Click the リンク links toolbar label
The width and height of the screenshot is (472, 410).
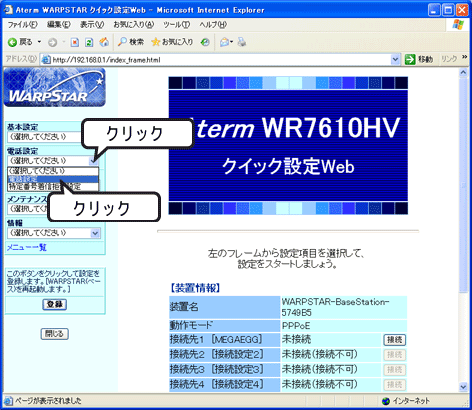pyautogui.click(x=449, y=59)
